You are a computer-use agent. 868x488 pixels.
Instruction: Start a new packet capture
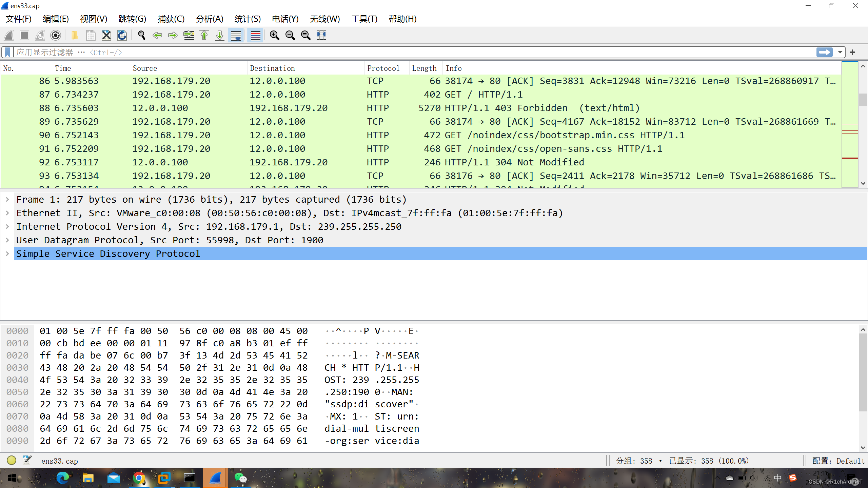8,35
